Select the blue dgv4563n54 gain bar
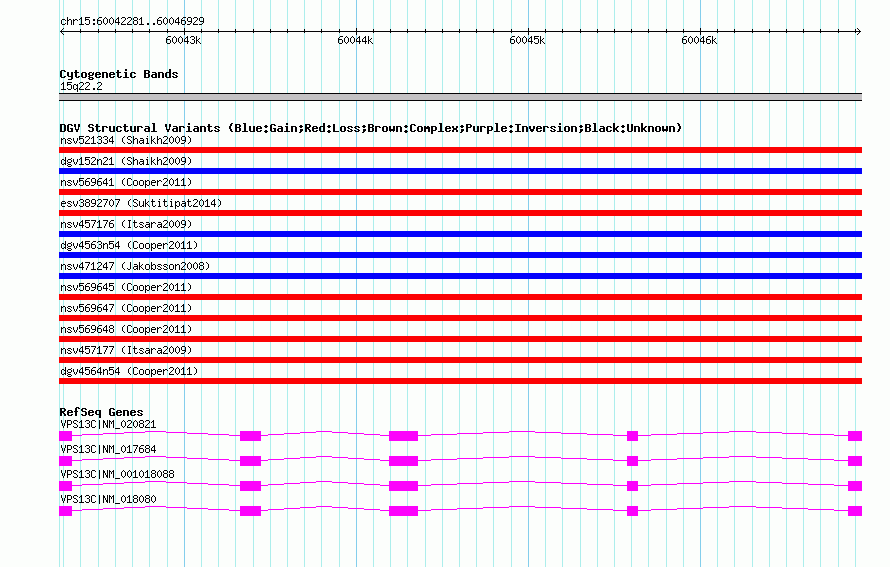The image size is (890, 567). pyautogui.click(x=460, y=255)
